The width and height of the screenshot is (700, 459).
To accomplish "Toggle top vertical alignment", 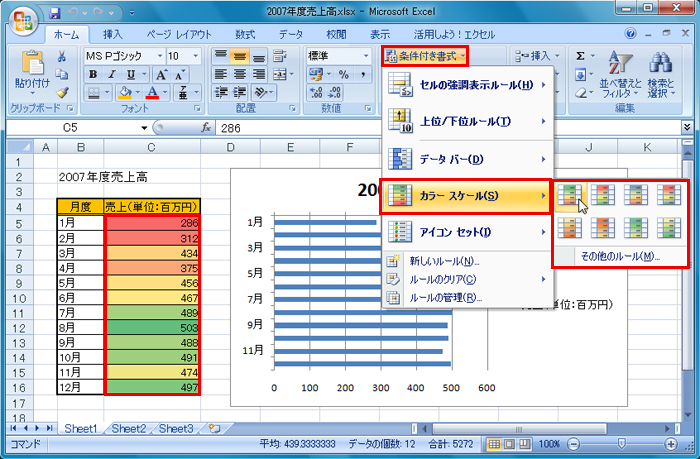I will point(221,56).
